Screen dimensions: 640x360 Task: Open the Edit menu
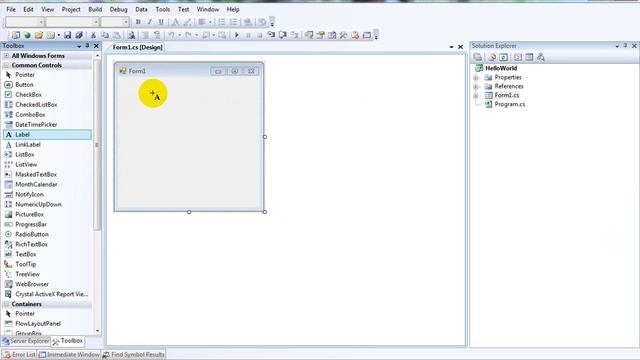tap(29, 9)
